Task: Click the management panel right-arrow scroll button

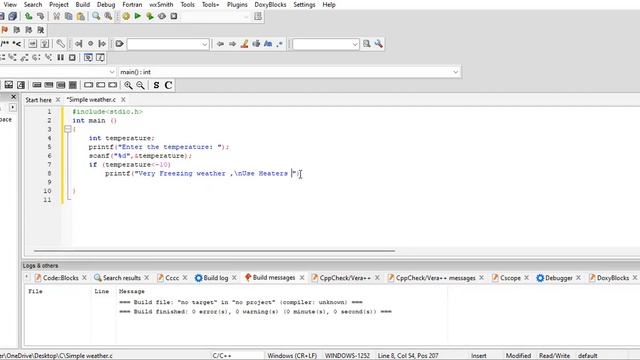Action: coord(13,107)
